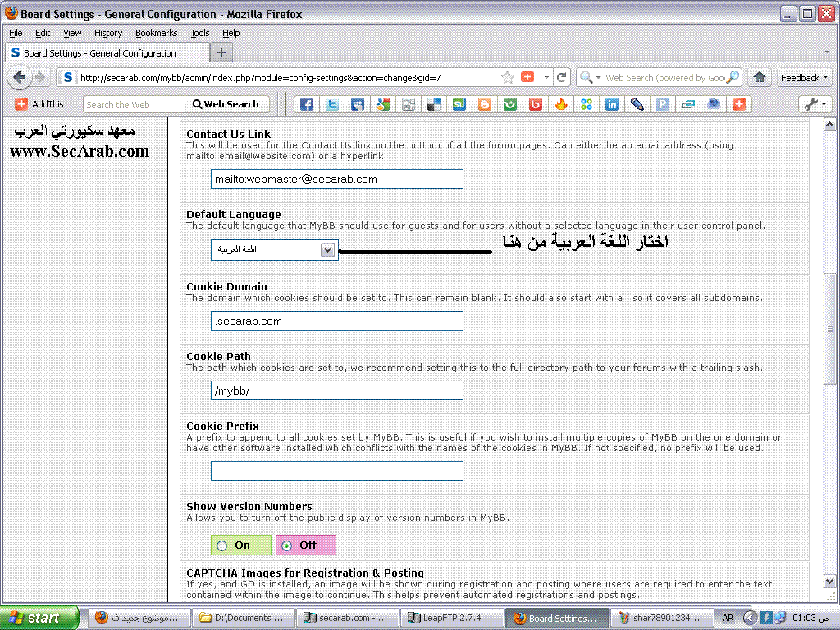Open the History menu
This screenshot has height=630, width=840.
(108, 33)
